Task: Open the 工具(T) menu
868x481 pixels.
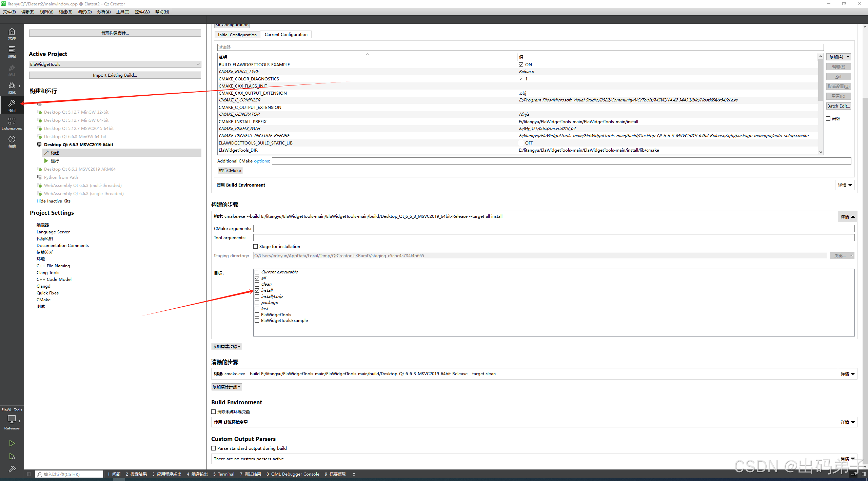Action: (x=123, y=12)
